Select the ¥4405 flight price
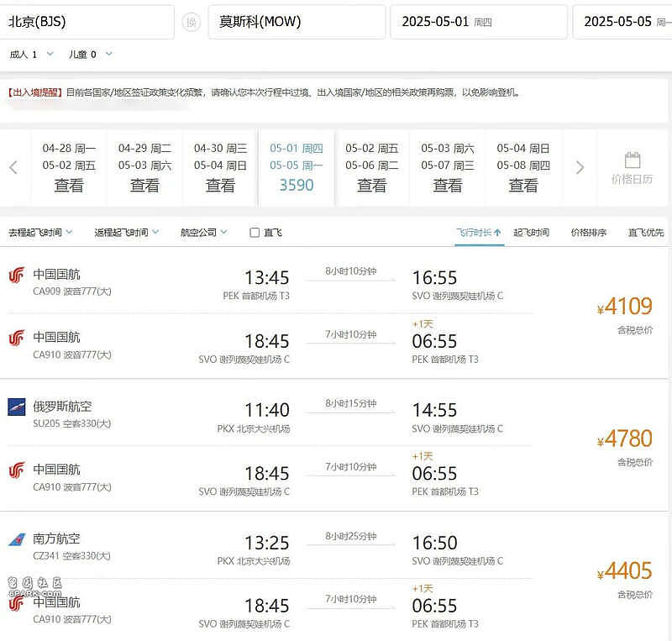The image size is (672, 641). coord(624,571)
